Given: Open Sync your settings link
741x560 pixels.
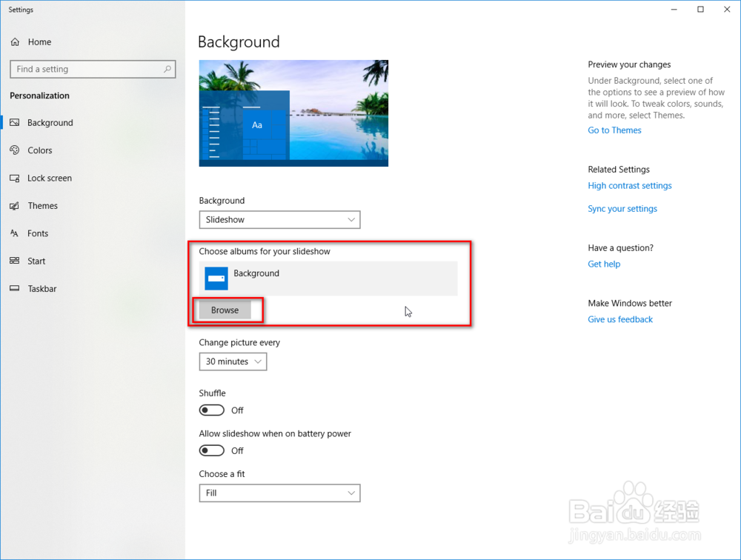Looking at the screenshot, I should pos(622,209).
